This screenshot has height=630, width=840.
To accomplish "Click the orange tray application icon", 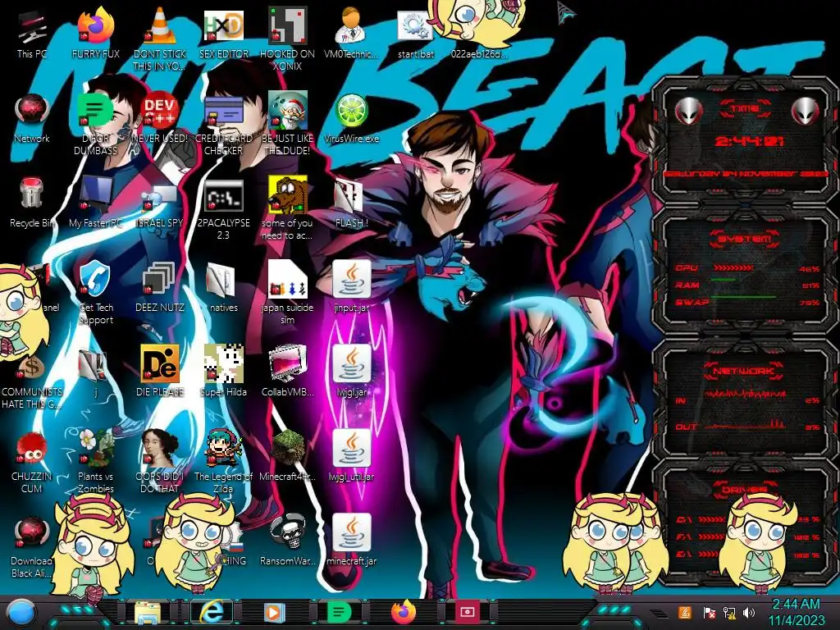I will tap(685, 612).
